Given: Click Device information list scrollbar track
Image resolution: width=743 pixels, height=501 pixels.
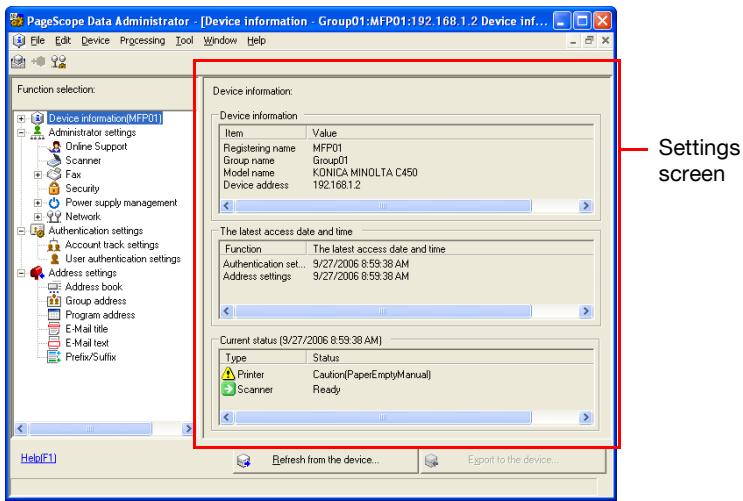Looking at the screenshot, I should coord(554,206).
